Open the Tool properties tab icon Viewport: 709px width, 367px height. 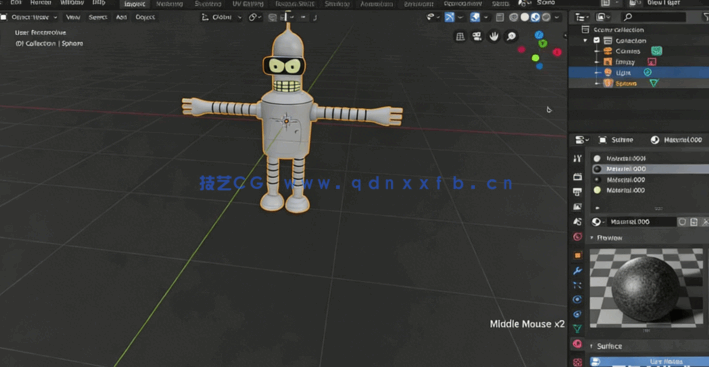click(577, 158)
